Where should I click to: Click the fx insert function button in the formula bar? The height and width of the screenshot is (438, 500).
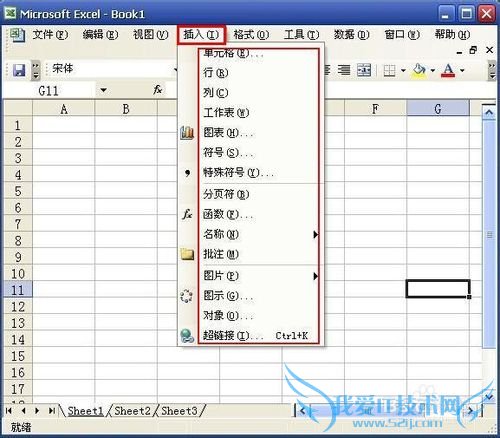pyautogui.click(x=158, y=89)
